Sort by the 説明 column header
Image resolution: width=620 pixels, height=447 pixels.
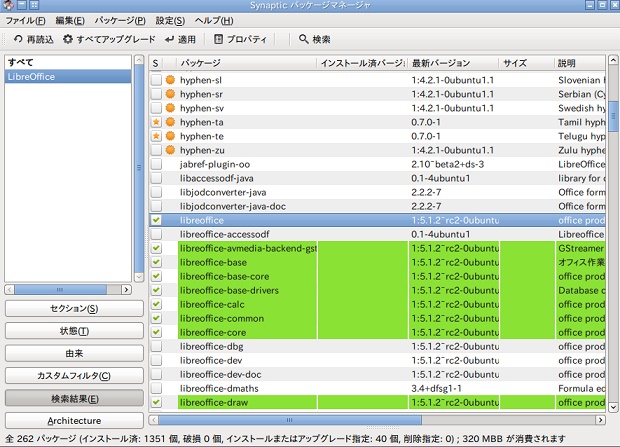click(x=580, y=63)
